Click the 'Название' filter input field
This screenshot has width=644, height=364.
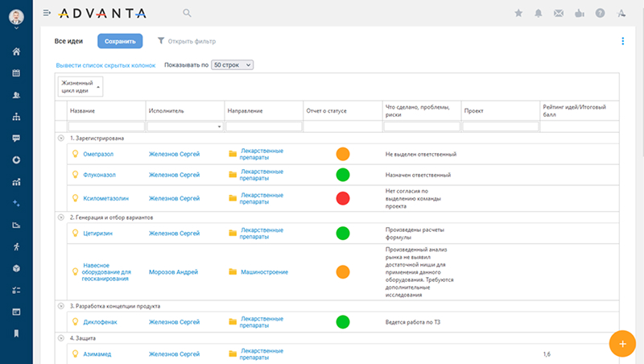pos(105,126)
